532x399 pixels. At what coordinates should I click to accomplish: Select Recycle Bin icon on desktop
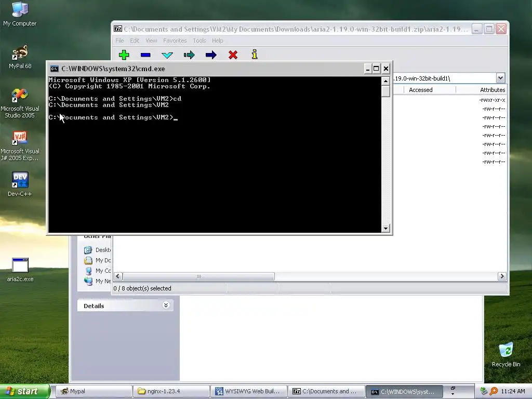(x=506, y=355)
